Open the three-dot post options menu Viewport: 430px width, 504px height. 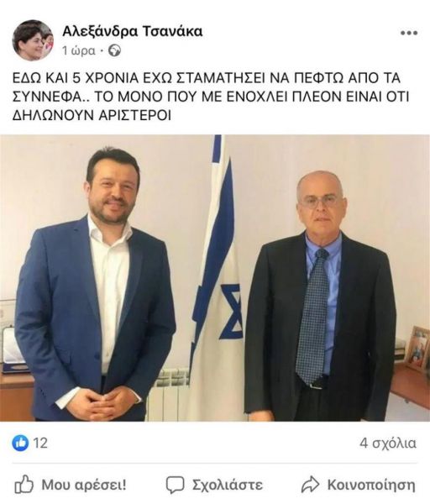click(x=409, y=33)
